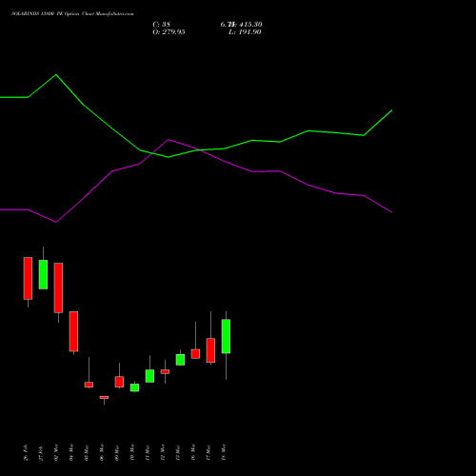This screenshot has height=476, width=476.
Task: Click the green candlestick for 13 Mar
Action: [x=180, y=360]
